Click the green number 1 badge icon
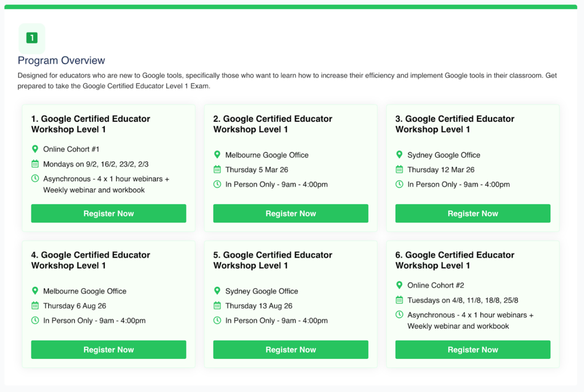This screenshot has height=392, width=584. pyautogui.click(x=32, y=38)
